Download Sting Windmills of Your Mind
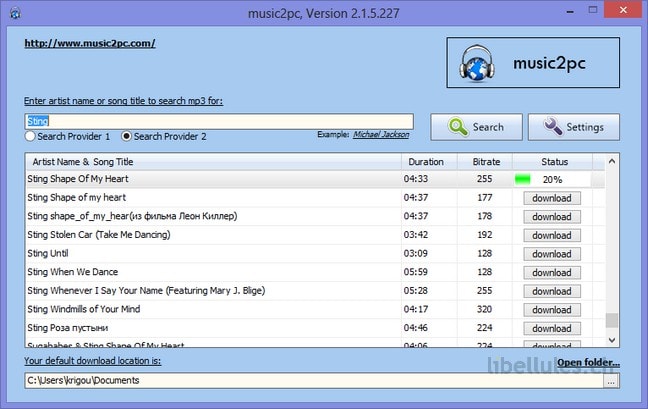The width and height of the screenshot is (648, 409). click(x=552, y=310)
